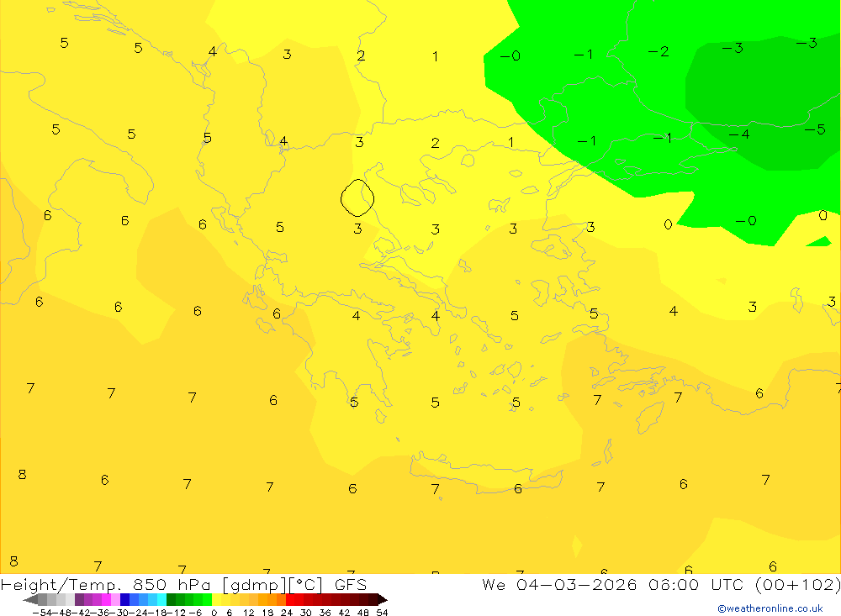The height and width of the screenshot is (616, 841).
Task: Click the legend's "24" scale label
Action: click(x=287, y=613)
